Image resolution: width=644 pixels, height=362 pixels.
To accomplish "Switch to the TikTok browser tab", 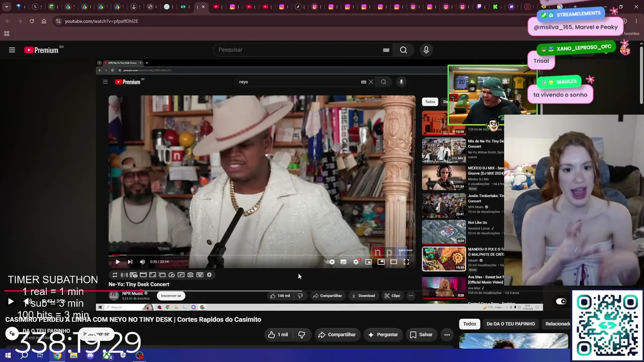I will (x=298, y=7).
